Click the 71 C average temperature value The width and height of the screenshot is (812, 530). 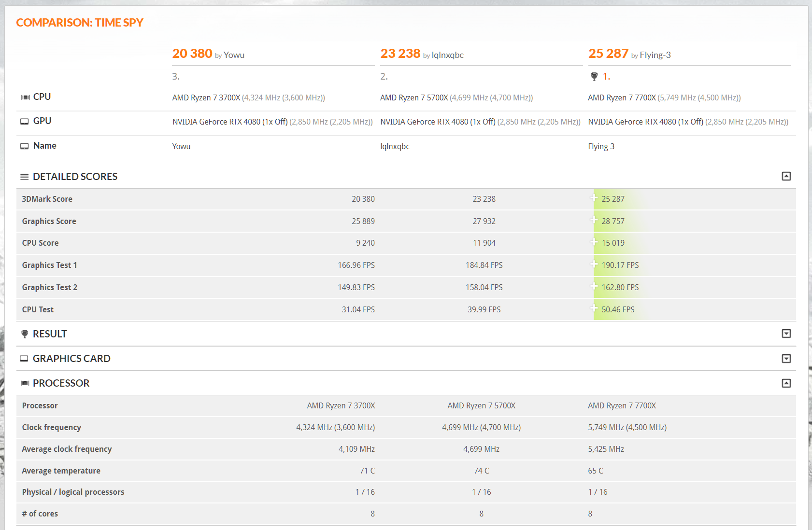367,471
